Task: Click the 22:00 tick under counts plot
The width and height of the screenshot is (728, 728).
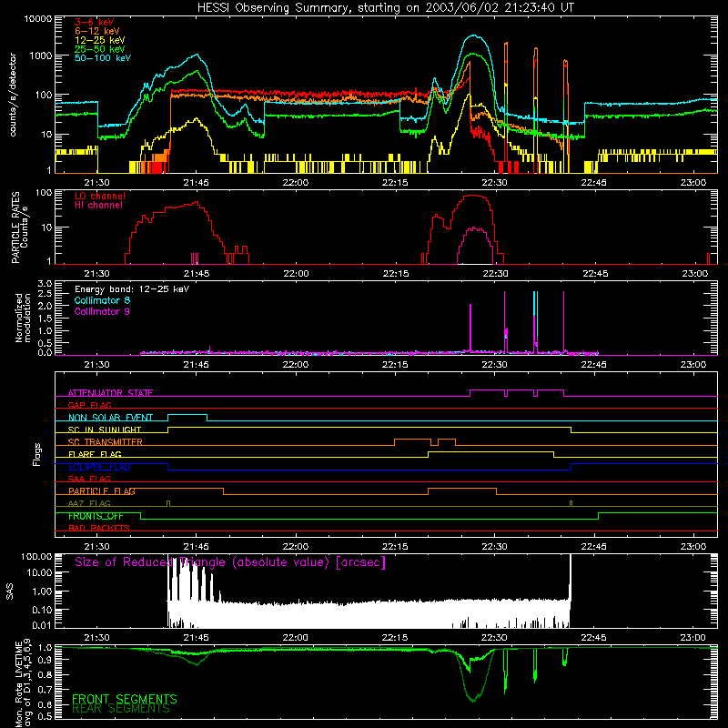Action: 295,183
